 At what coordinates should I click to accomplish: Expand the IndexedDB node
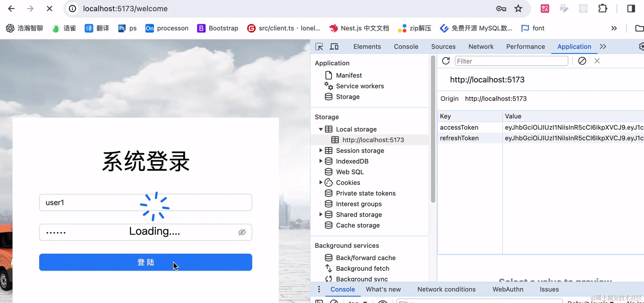[x=321, y=161]
